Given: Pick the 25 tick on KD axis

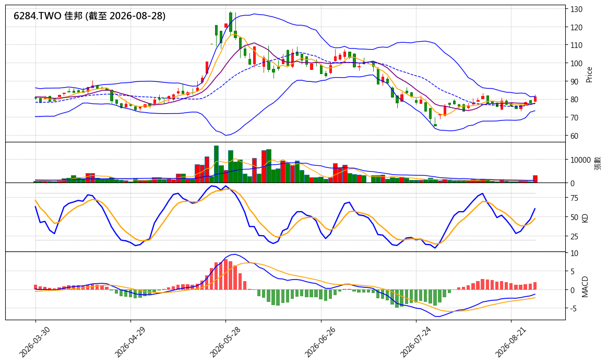Looking at the screenshot, I should tap(574, 236).
